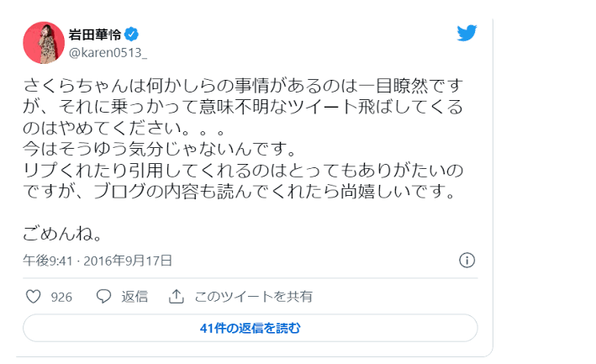Viewport: 596px width, 364px height.
Task: Open 41件の返信を読む replies button
Action: tap(251, 328)
